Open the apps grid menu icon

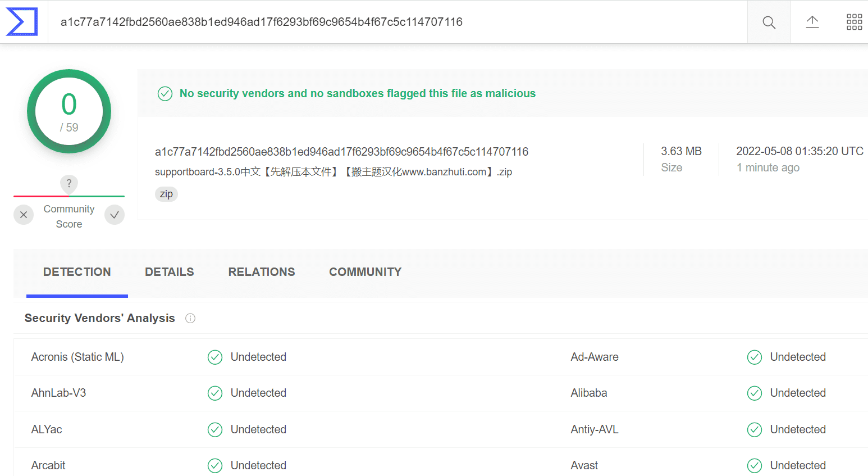pos(855,22)
